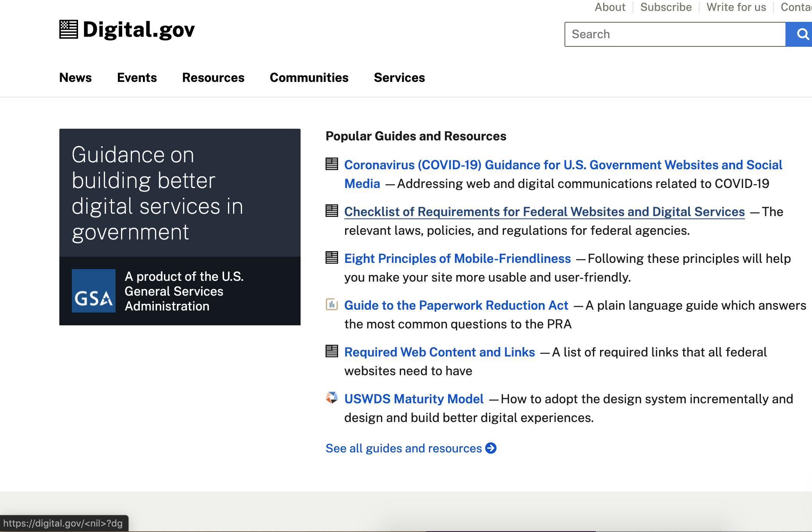Select Services in the navigation bar

pos(399,78)
